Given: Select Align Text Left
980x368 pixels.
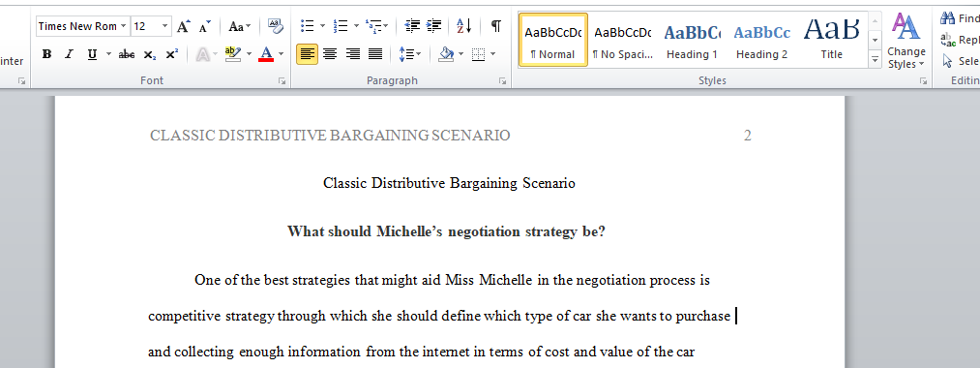Looking at the screenshot, I should [x=307, y=54].
